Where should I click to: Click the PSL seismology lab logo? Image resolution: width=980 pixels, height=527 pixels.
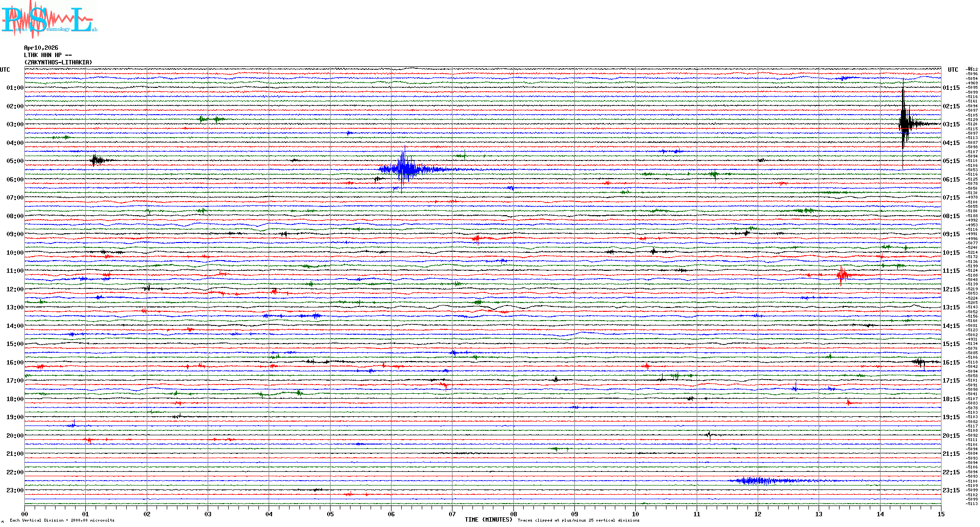click(48, 20)
